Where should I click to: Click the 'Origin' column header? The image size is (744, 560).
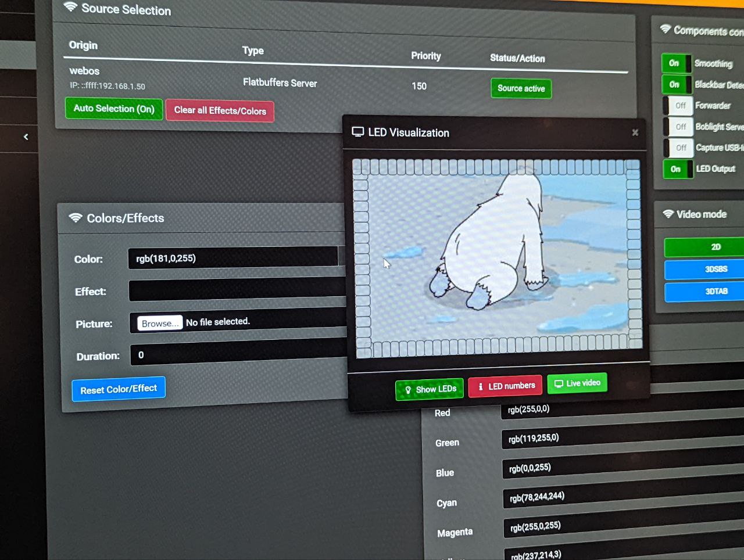83,45
